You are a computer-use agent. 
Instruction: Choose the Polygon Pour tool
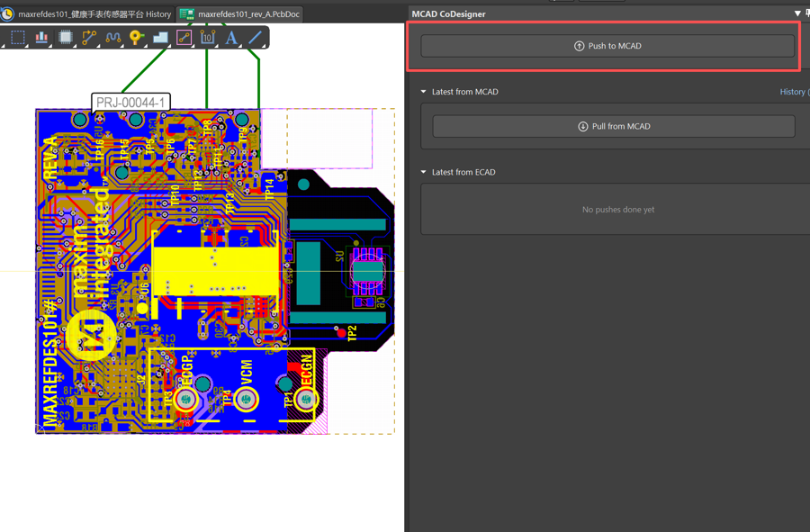pos(160,37)
